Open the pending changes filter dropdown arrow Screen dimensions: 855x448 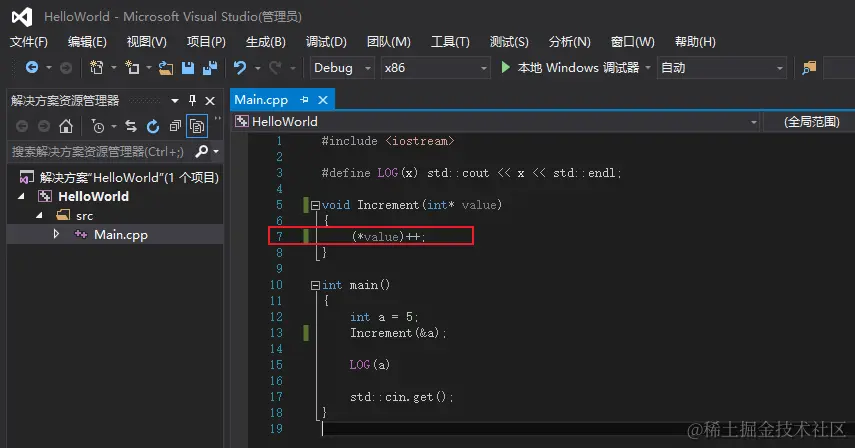113,127
